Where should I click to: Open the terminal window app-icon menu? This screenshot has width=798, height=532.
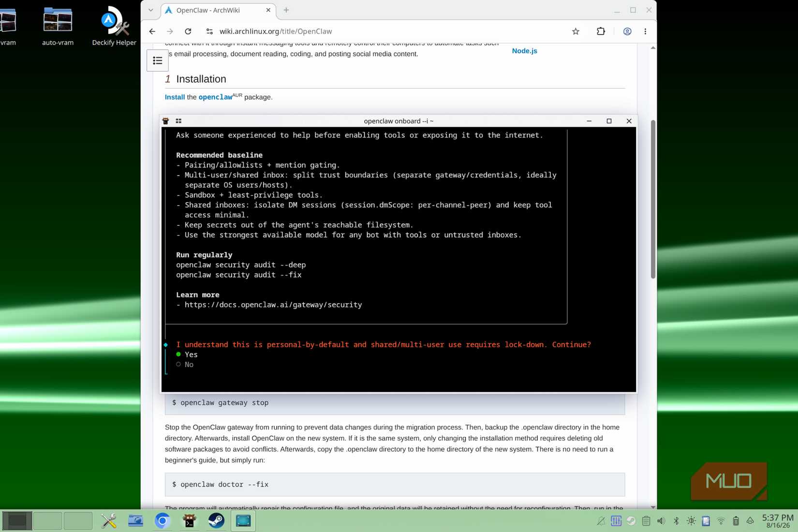click(165, 121)
